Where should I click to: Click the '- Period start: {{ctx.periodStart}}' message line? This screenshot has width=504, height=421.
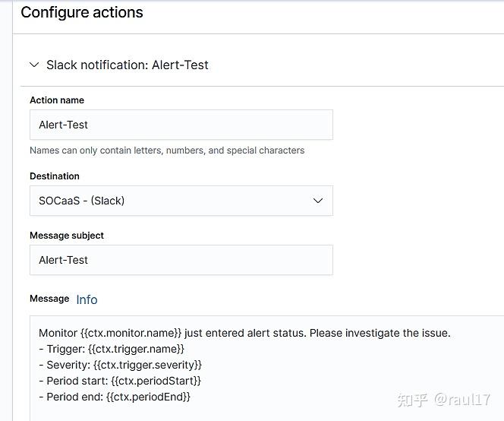tap(120, 381)
